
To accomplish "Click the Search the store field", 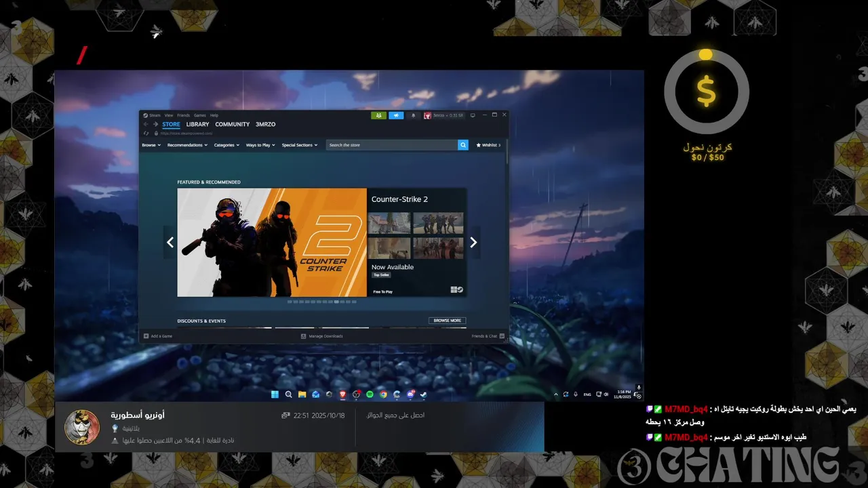I will (x=392, y=145).
